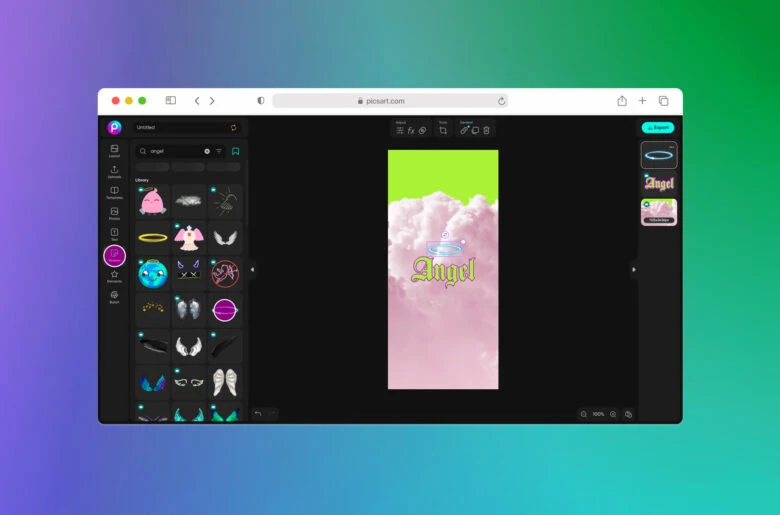This screenshot has width=780, height=515.
Task: Zoom in with the plus magnifier
Action: (x=613, y=414)
